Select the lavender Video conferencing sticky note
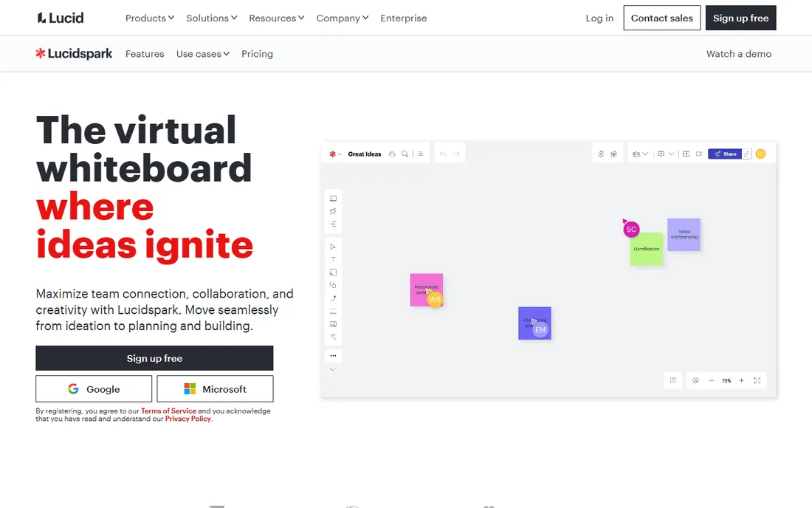Viewport: 812px width, 508px height. (684, 235)
